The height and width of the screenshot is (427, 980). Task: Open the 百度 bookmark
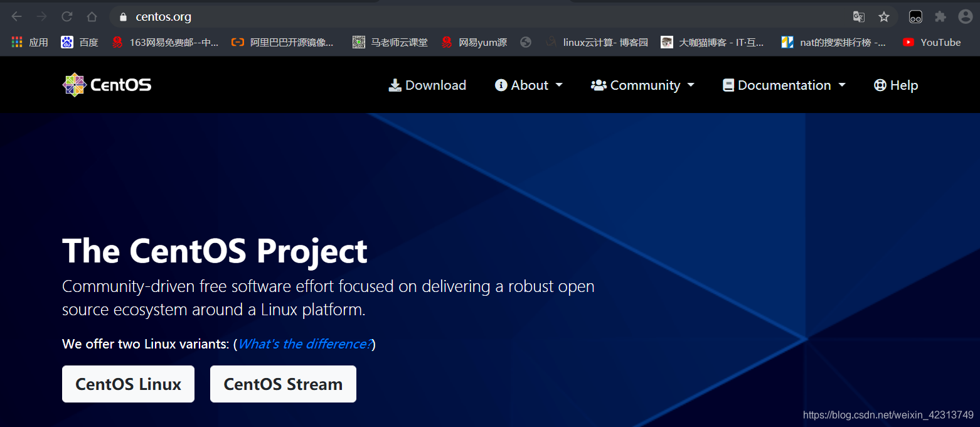(x=80, y=42)
